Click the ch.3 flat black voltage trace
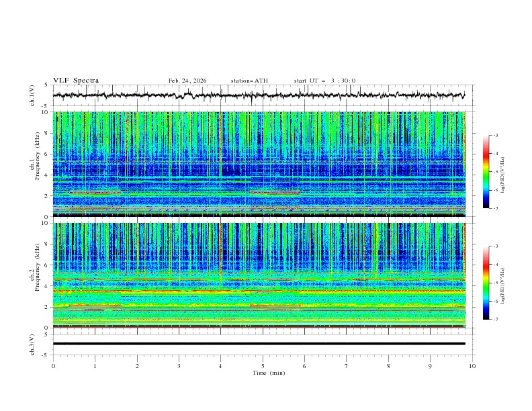Viewport: 532px width, 411px height. click(259, 344)
